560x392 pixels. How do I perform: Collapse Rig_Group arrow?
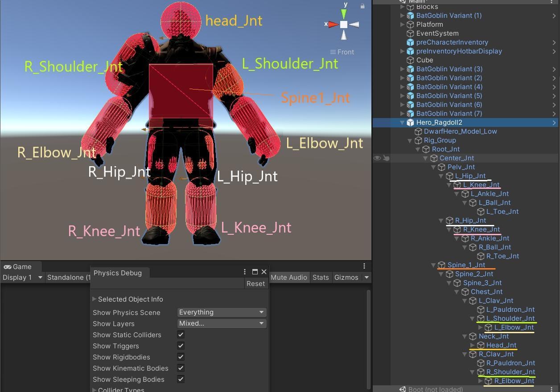click(410, 140)
